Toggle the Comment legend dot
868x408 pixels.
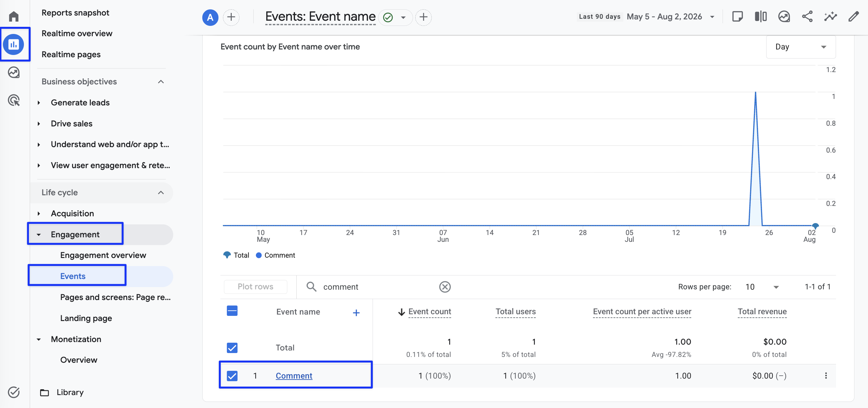(259, 255)
